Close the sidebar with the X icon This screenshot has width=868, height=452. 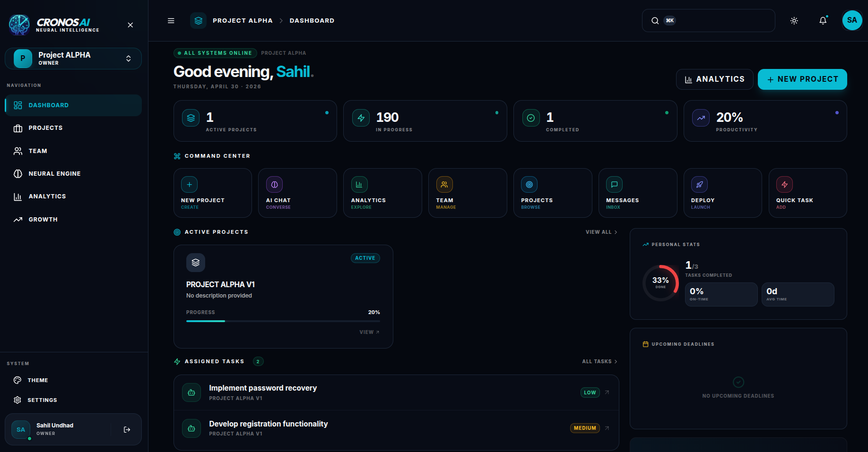[x=130, y=25]
